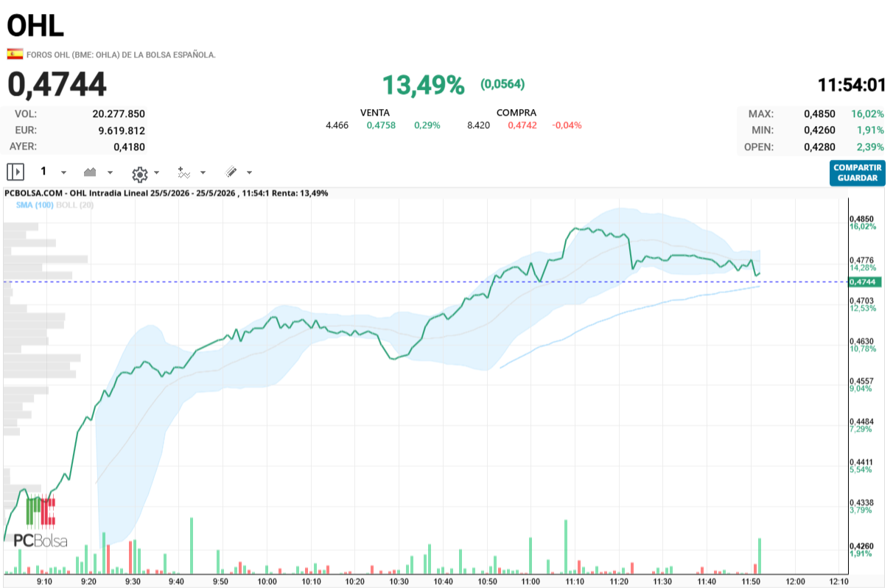The image size is (893, 588).
Task: Click the VOL value 20.277.850
Action: (x=119, y=114)
